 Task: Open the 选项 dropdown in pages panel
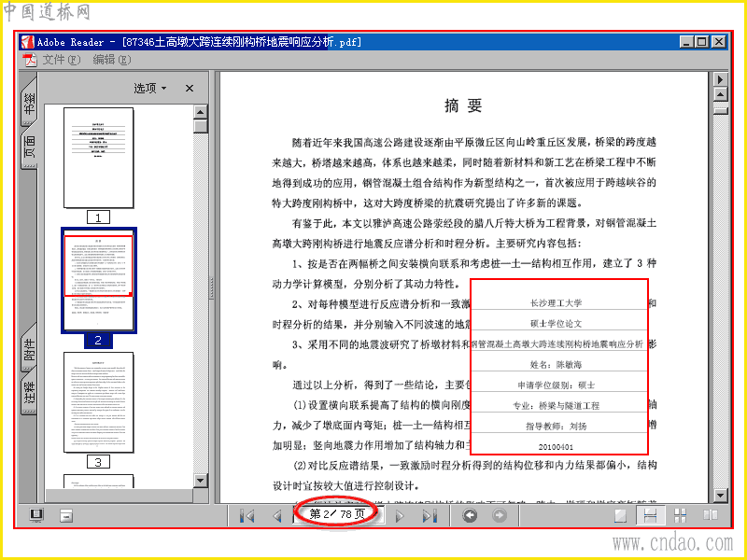(x=149, y=88)
